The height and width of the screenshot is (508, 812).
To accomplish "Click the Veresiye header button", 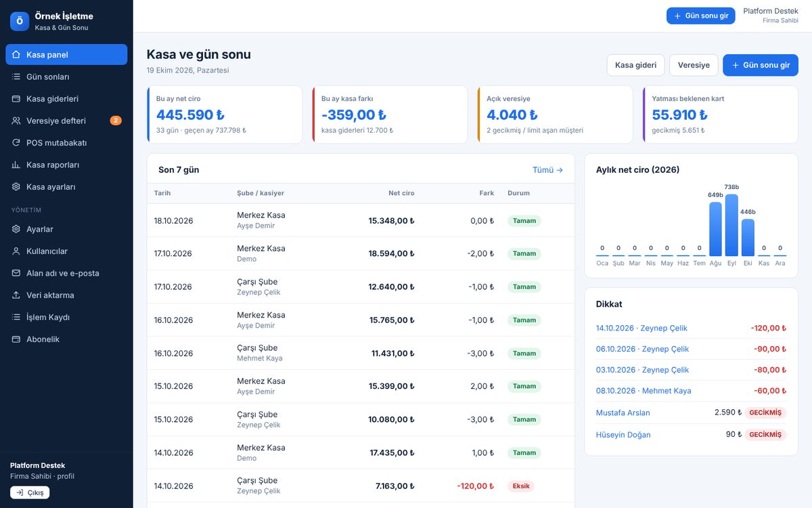I will pos(694,65).
